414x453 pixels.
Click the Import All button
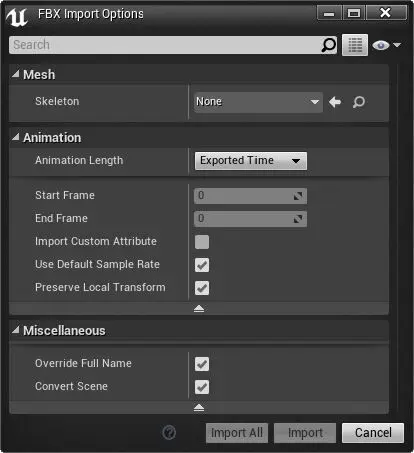coord(237,433)
